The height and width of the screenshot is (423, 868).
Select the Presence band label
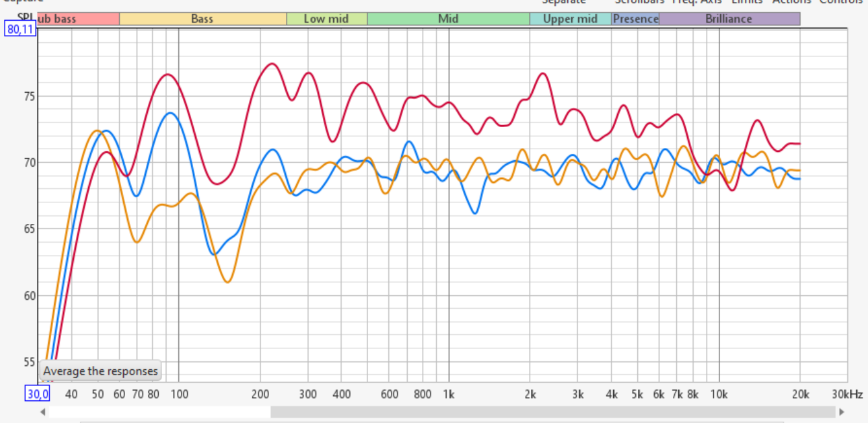tap(635, 19)
